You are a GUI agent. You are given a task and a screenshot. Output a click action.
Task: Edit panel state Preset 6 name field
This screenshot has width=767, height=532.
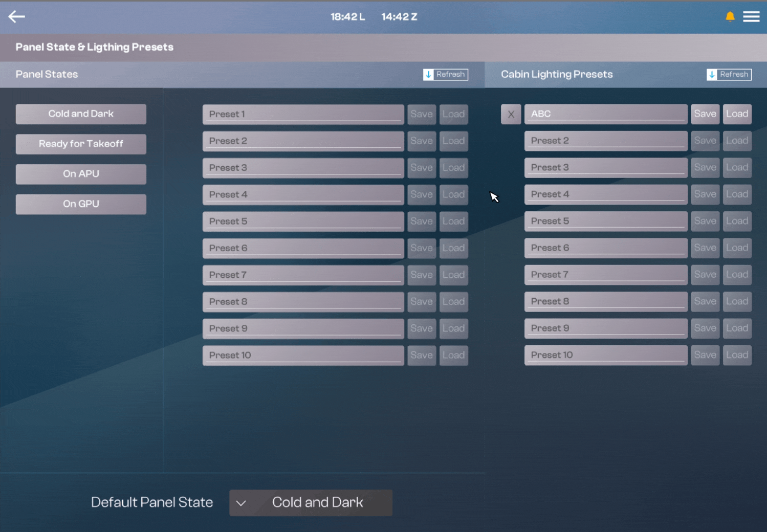[x=303, y=248]
